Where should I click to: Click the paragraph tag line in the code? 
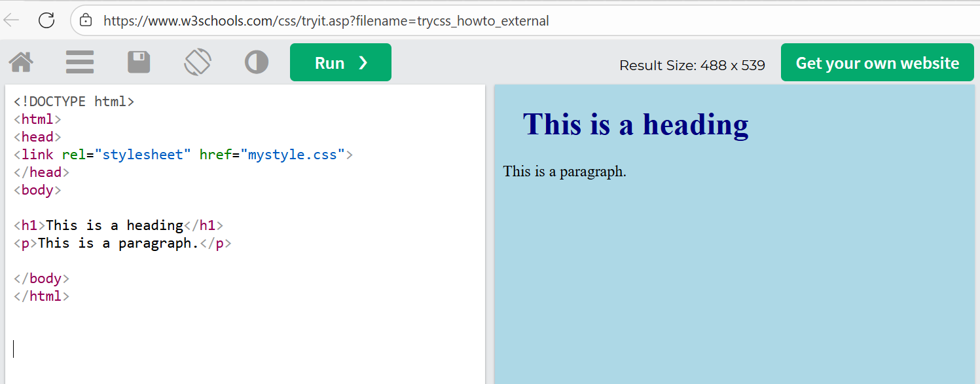(122, 243)
